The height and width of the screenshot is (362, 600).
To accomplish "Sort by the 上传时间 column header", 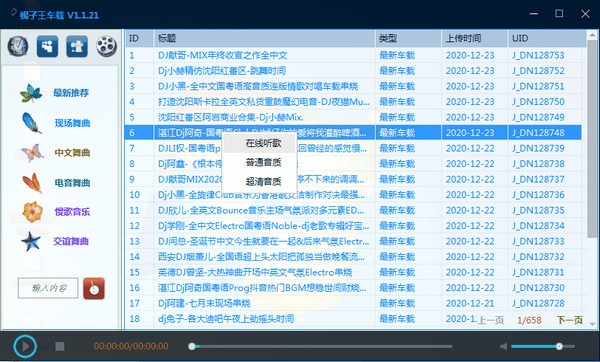I will (x=475, y=39).
